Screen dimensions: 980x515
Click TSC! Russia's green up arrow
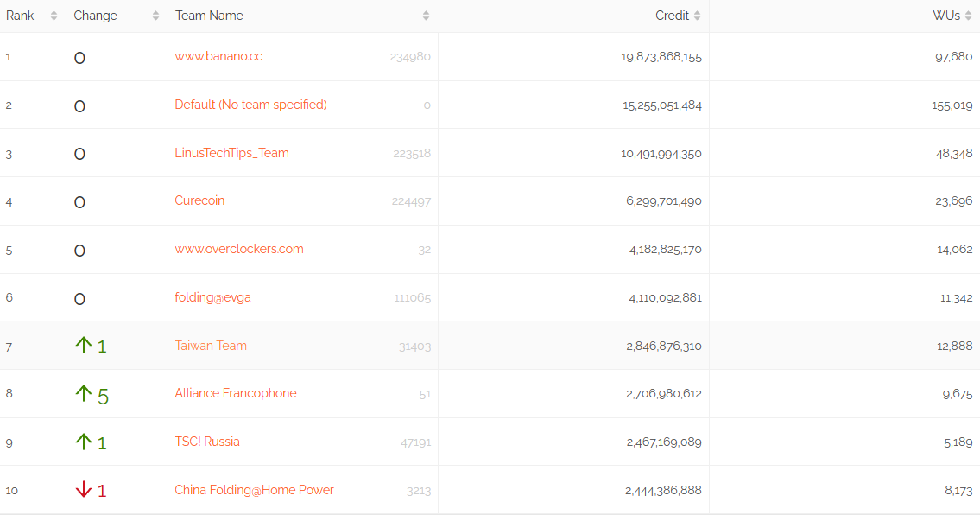tap(83, 442)
